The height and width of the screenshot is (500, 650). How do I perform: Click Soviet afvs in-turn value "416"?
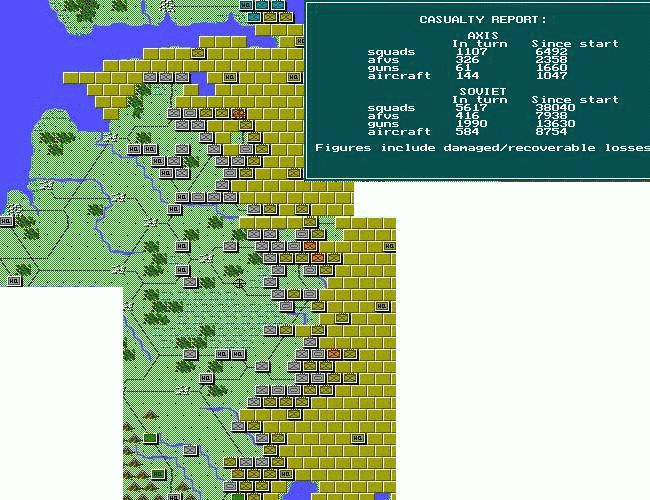tap(467, 116)
